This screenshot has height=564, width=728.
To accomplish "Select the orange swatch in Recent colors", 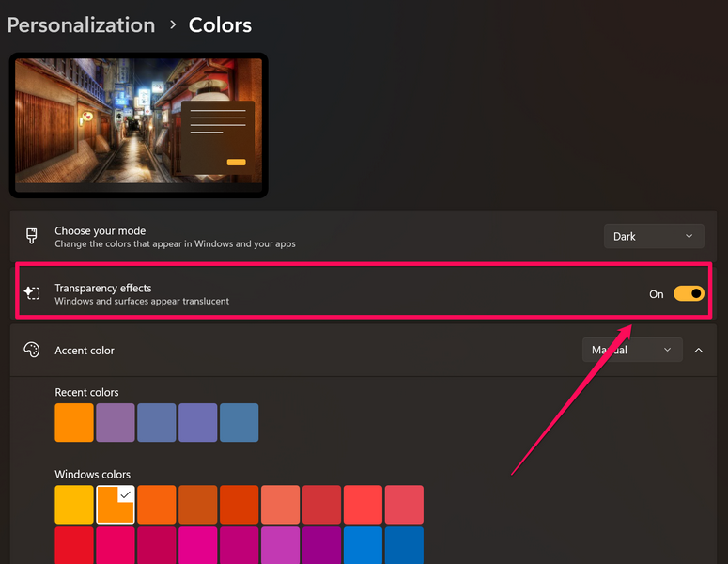I will pyautogui.click(x=74, y=423).
